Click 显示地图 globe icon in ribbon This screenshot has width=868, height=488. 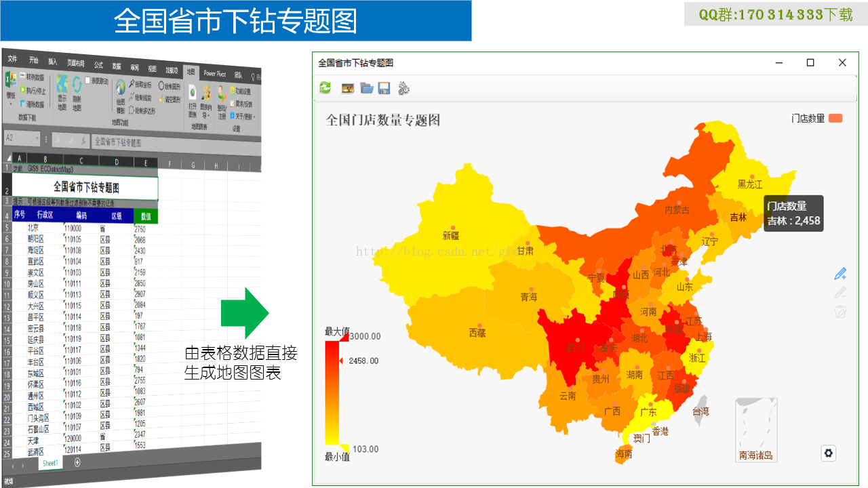pos(62,93)
